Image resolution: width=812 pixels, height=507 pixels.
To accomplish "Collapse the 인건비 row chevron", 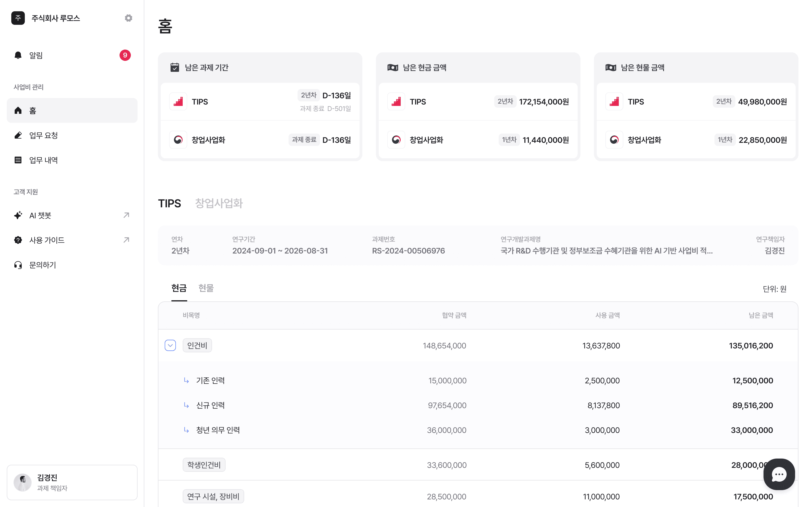I will [170, 345].
